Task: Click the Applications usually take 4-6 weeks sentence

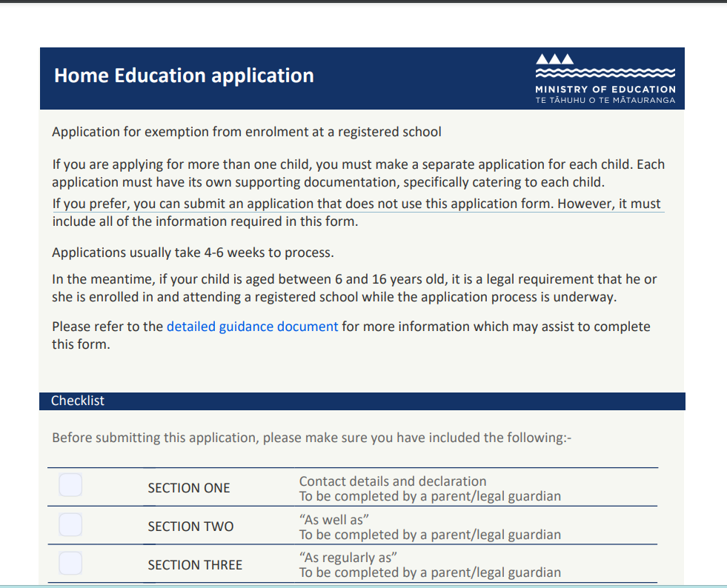Action: pos(193,253)
